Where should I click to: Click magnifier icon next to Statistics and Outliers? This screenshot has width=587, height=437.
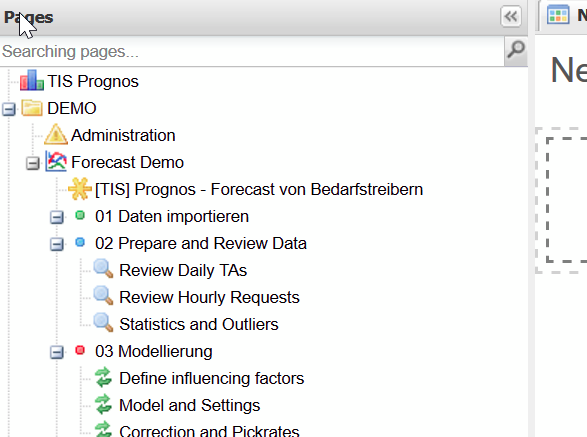103,322
